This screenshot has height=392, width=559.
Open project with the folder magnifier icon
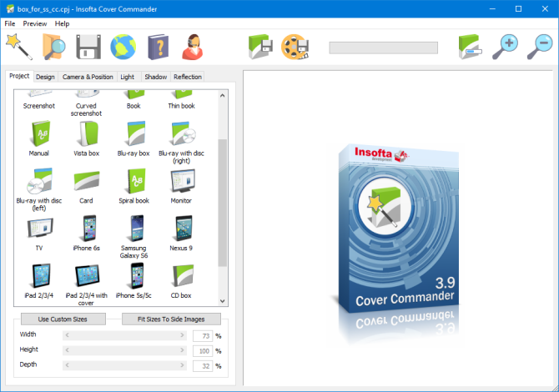(x=53, y=47)
